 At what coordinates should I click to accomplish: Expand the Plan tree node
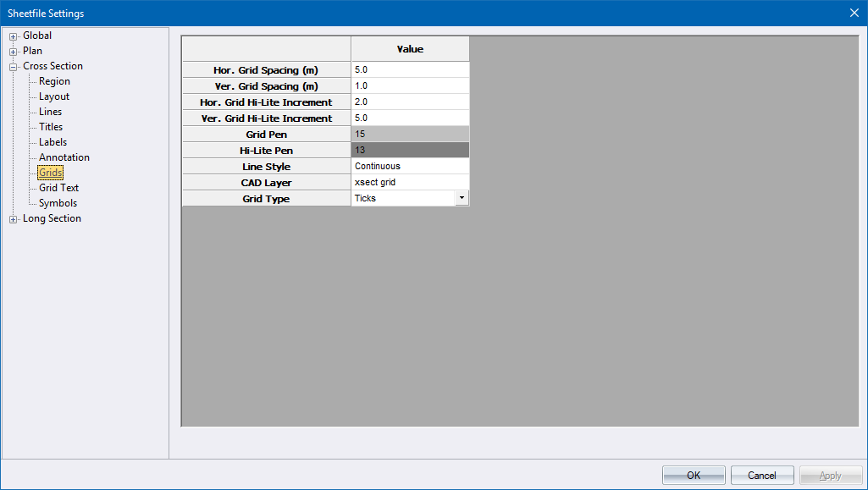point(14,52)
